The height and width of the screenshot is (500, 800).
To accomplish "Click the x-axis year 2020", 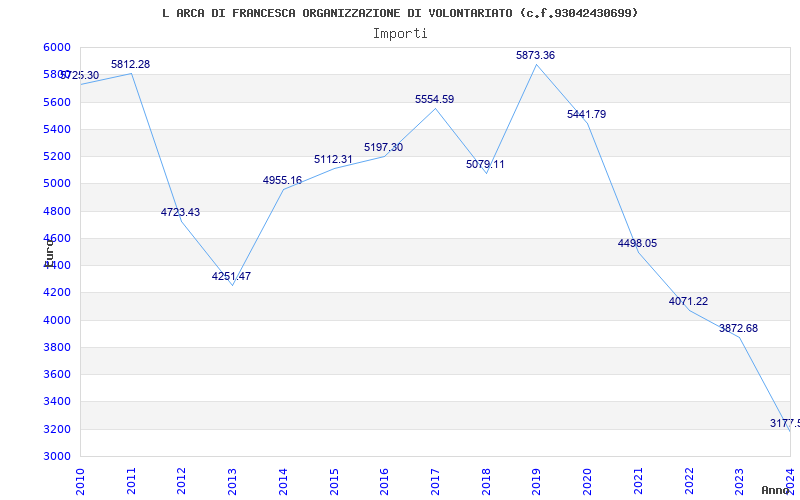I will pos(587,481).
